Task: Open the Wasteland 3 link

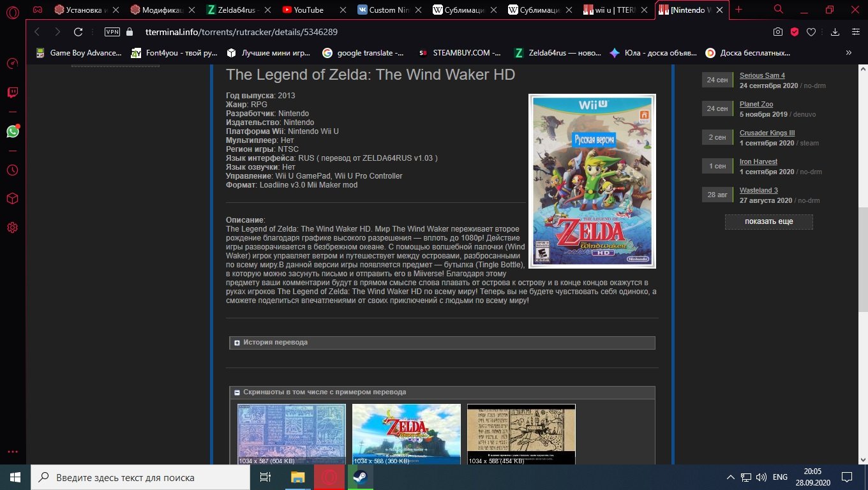Action: tap(759, 190)
